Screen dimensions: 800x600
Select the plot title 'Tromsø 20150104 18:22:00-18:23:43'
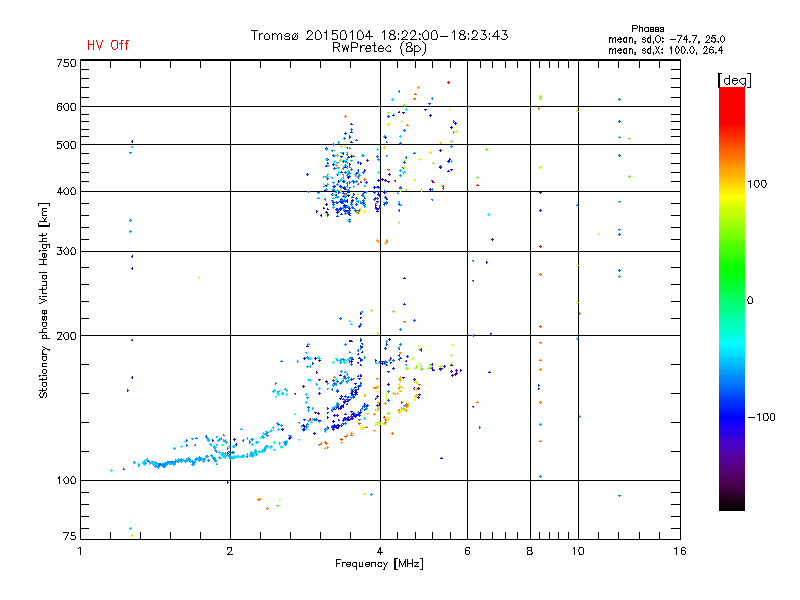click(x=379, y=35)
